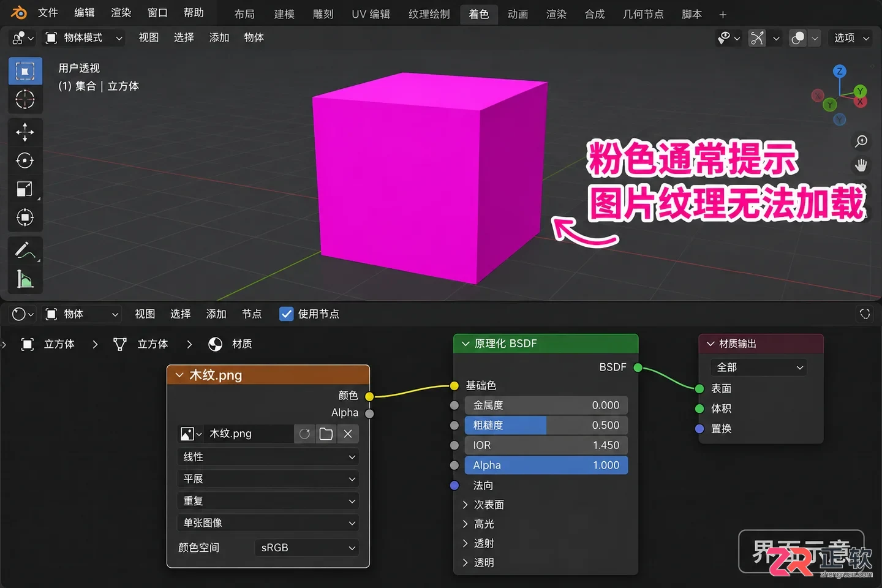Viewport: 882px width, 588px height.
Task: Collapse the 木纹.png node
Action: click(179, 375)
